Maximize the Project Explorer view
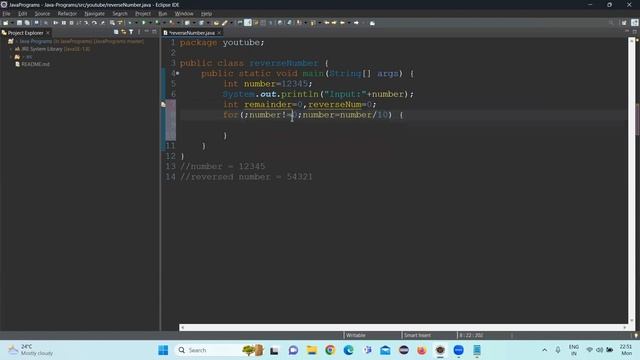 [154, 32]
